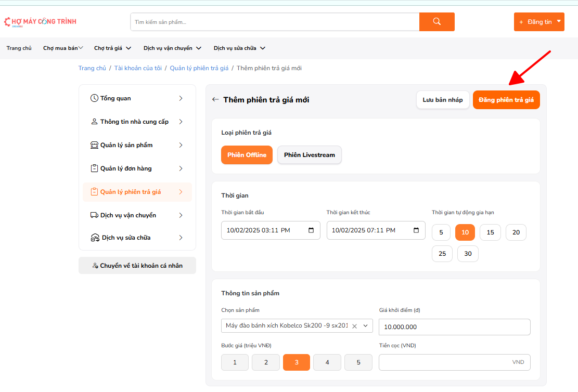This screenshot has width=578, height=392.
Task: Click the orange search magnifier button
Action: pyautogui.click(x=436, y=22)
